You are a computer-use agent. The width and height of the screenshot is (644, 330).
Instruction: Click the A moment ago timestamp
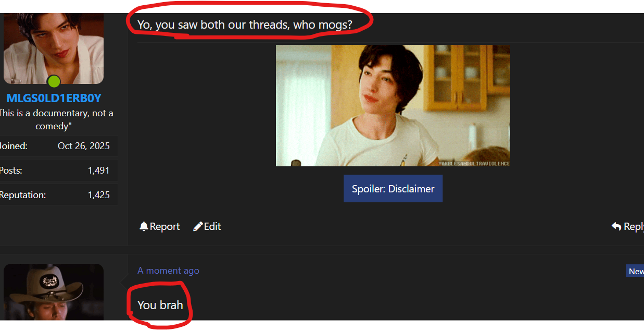tap(168, 271)
